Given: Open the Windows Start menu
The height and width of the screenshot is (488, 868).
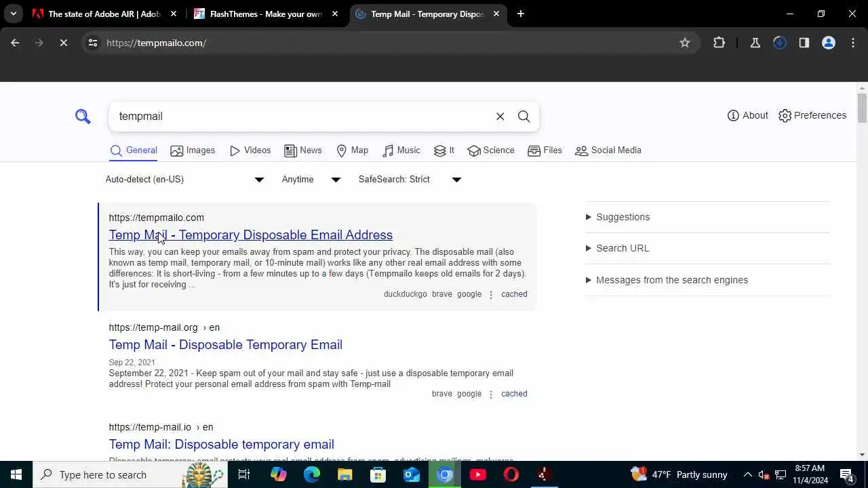Looking at the screenshot, I should pos(16,474).
